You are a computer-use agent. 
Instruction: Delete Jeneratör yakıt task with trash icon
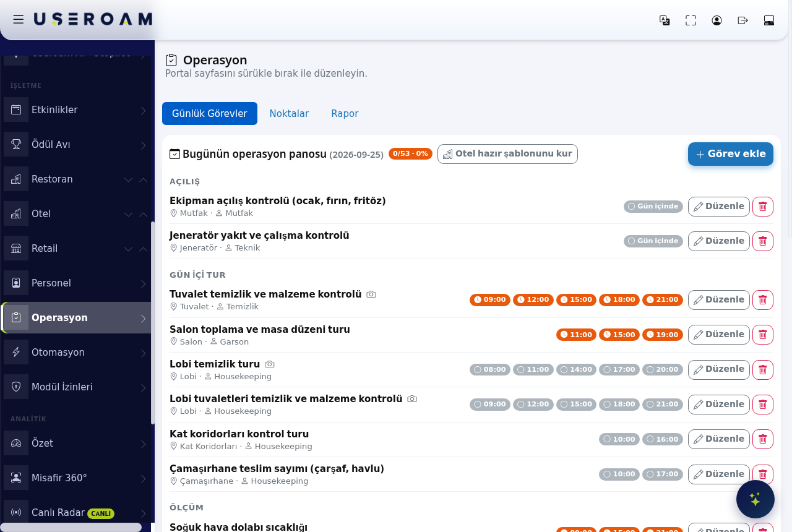pyautogui.click(x=762, y=241)
